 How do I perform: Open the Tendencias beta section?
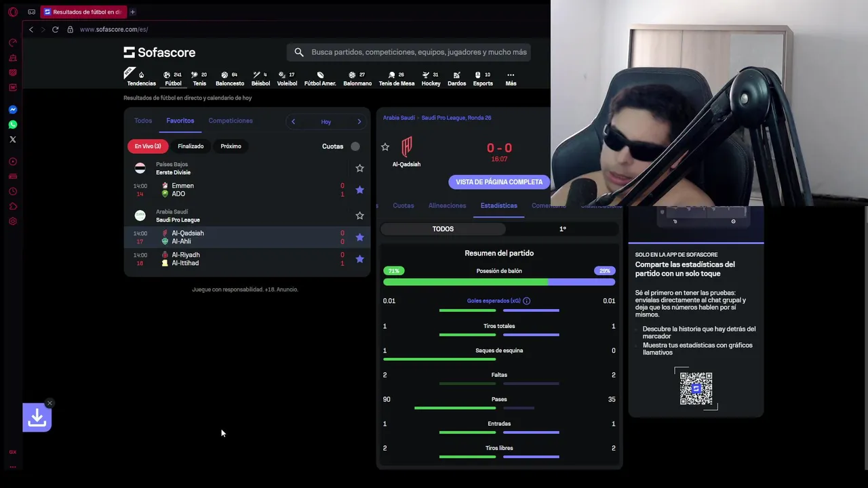click(141, 79)
